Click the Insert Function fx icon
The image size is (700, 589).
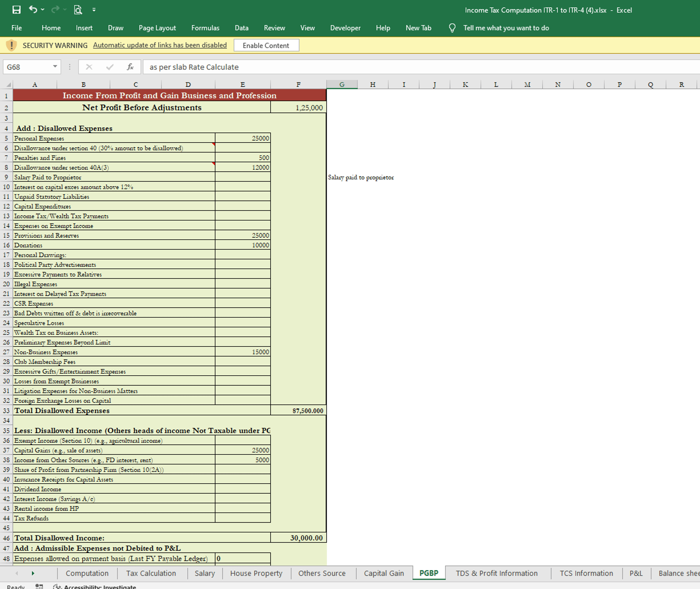tap(130, 67)
